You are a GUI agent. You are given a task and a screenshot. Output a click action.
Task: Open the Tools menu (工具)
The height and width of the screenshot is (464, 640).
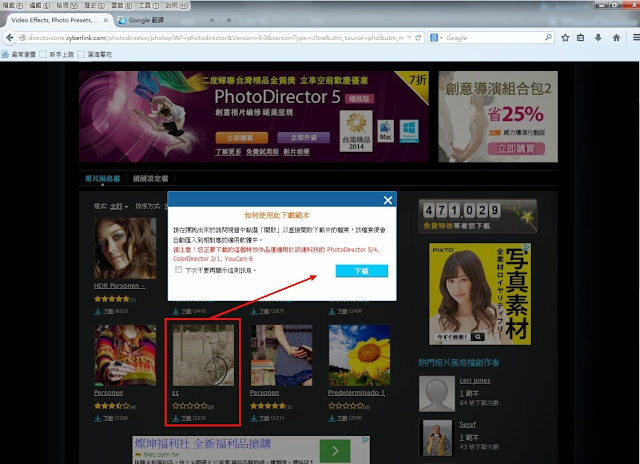click(149, 5)
